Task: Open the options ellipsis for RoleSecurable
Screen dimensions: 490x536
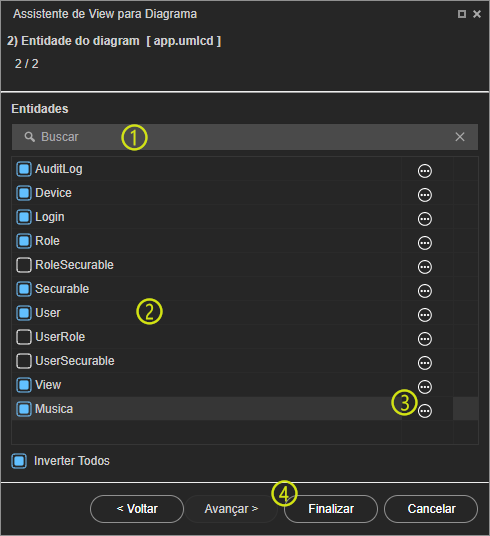Action: 425,267
